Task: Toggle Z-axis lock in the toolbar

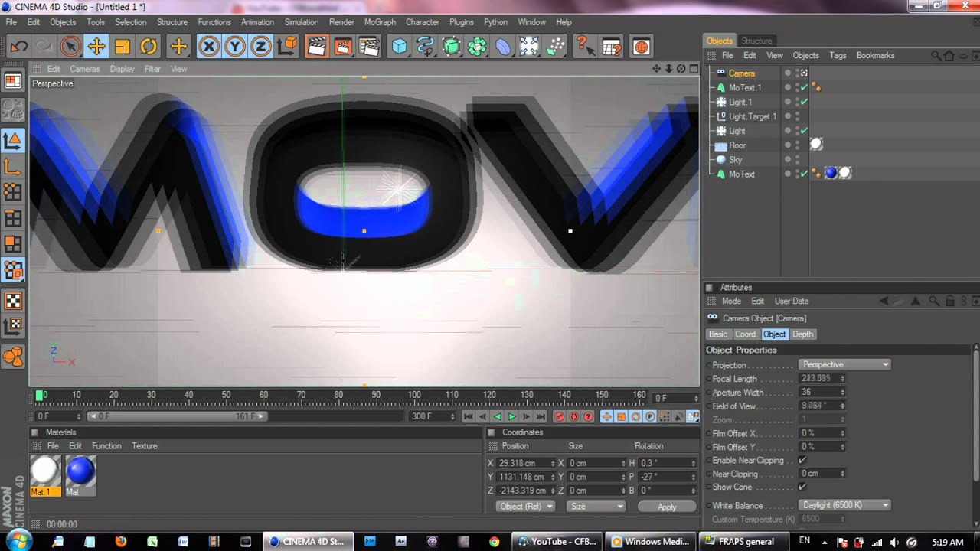Action: 260,47
